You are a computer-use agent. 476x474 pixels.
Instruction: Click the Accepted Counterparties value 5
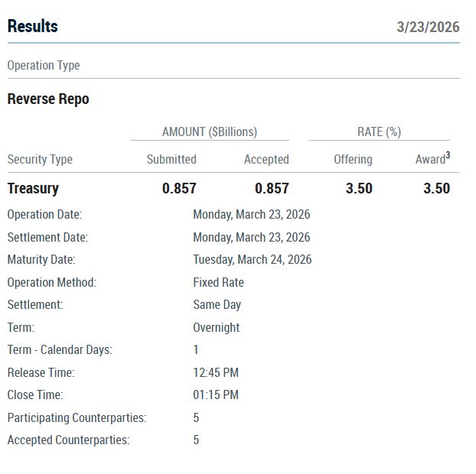(x=196, y=440)
